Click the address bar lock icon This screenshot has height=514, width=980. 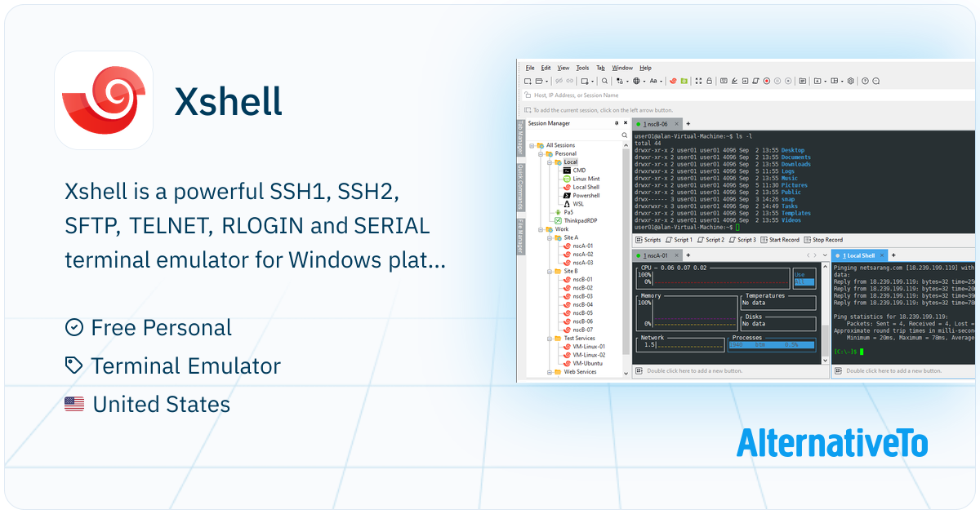(x=528, y=95)
